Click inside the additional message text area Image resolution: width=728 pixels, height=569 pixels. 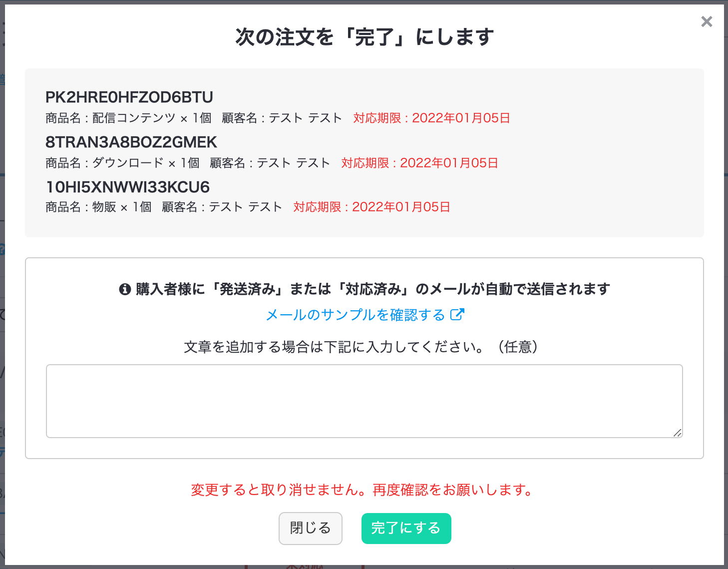[x=364, y=401]
